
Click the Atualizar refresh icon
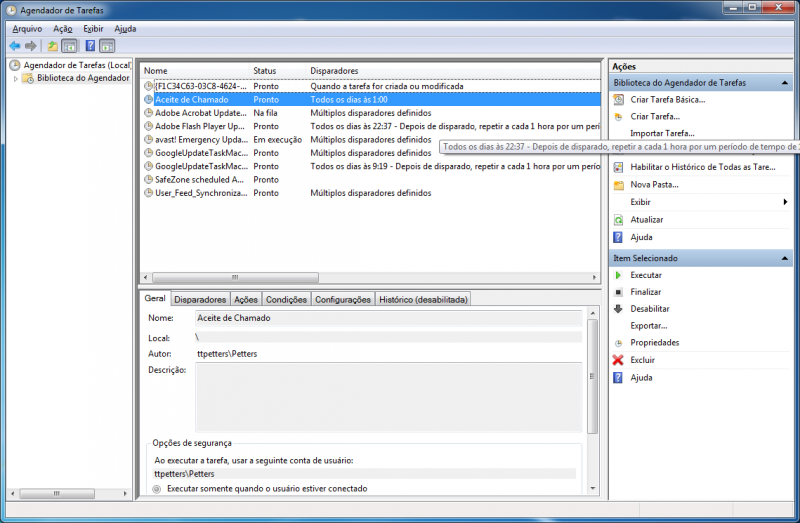pos(619,220)
